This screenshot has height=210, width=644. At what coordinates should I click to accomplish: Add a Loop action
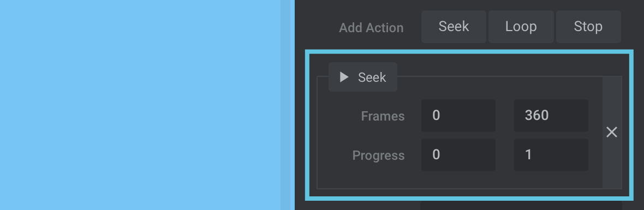pyautogui.click(x=521, y=27)
